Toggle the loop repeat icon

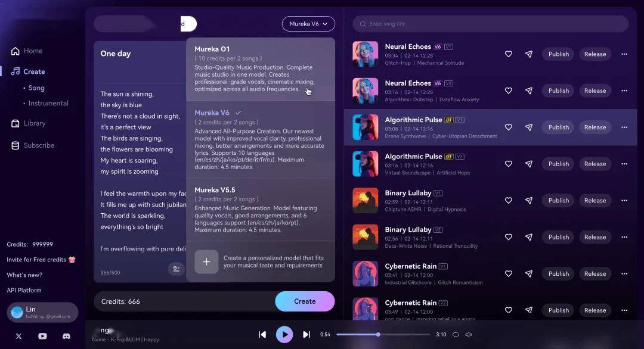[x=456, y=335]
